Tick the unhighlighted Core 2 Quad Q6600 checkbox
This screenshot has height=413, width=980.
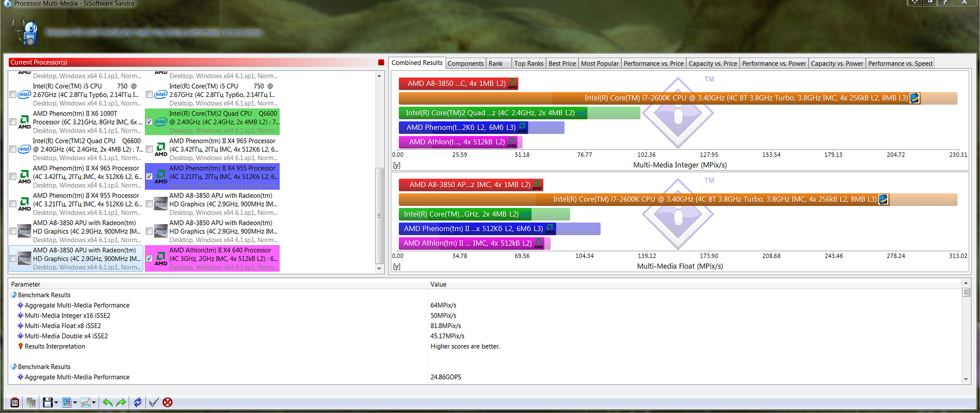coord(13,149)
